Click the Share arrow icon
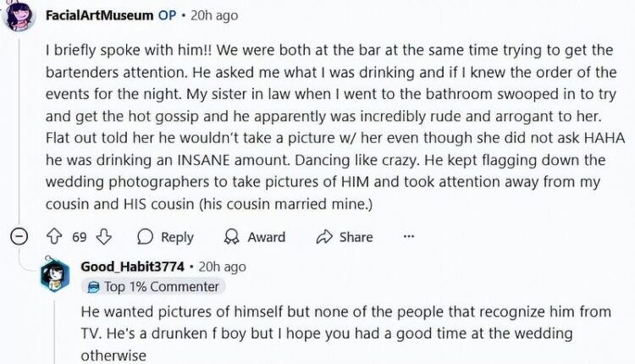 pos(324,237)
